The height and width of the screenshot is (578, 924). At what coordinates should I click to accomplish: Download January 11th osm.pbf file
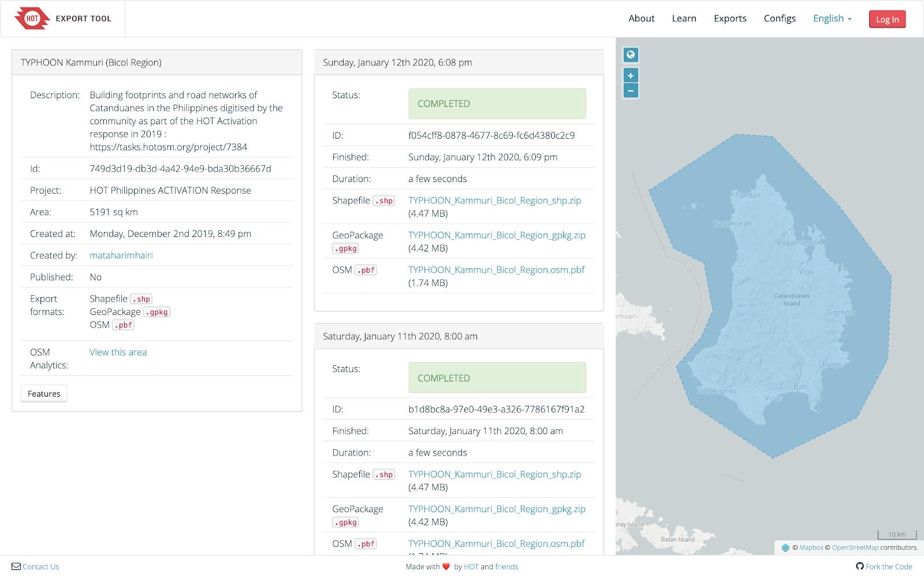[497, 544]
